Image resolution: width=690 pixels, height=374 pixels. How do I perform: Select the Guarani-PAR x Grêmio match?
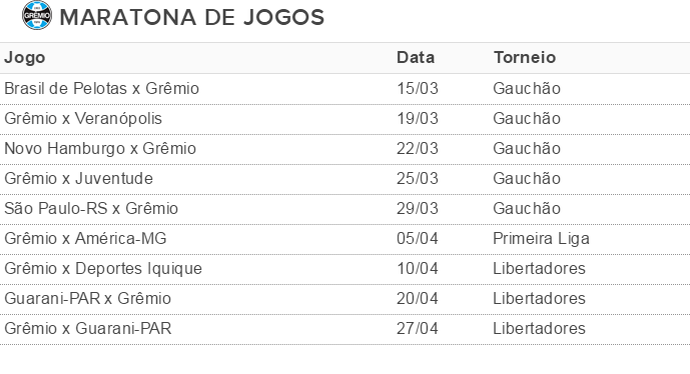(x=88, y=298)
